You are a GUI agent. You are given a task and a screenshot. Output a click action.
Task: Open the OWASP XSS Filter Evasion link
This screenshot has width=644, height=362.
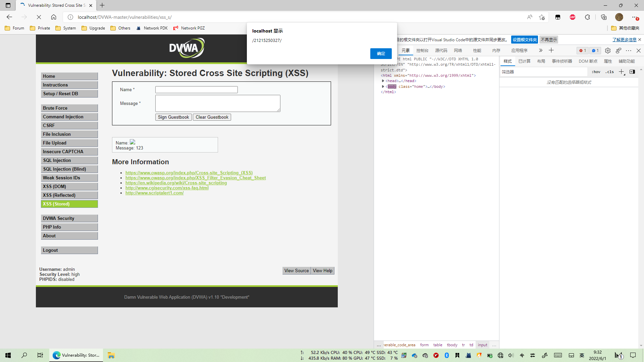(196, 178)
